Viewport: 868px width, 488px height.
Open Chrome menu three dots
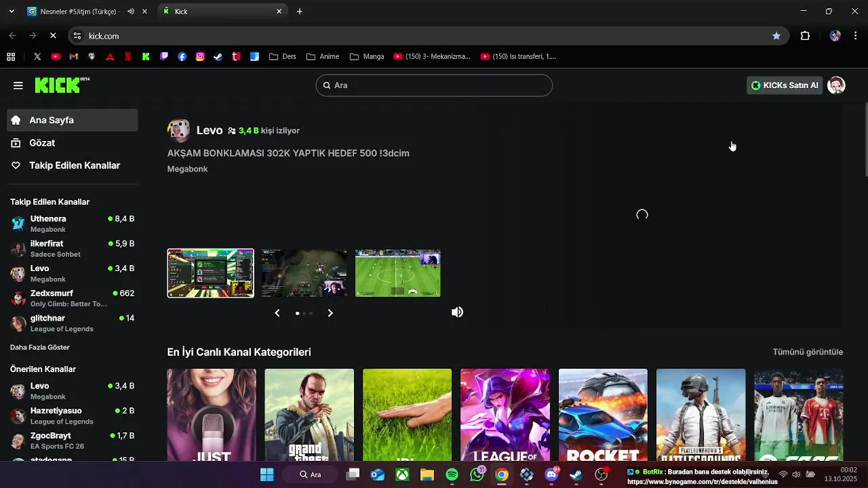(856, 36)
